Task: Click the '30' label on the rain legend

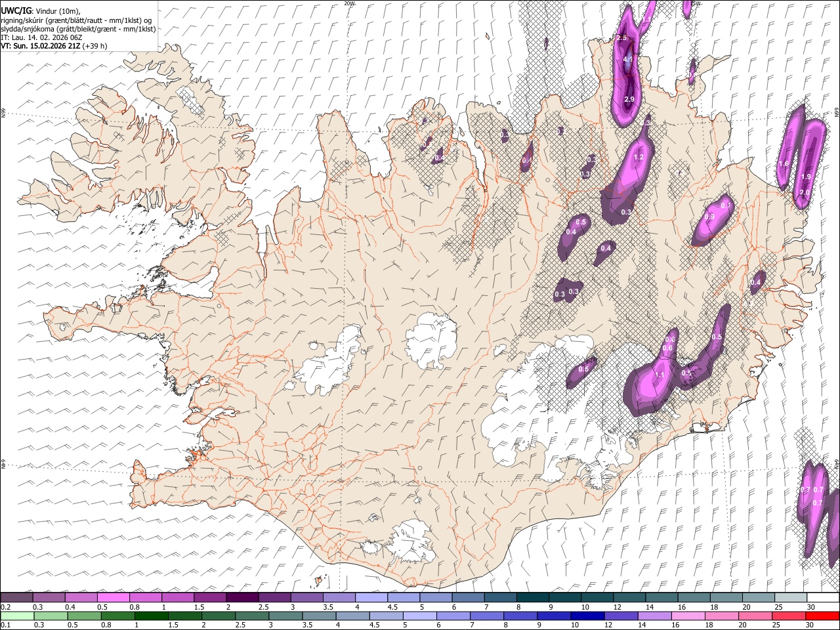Action: [x=809, y=625]
